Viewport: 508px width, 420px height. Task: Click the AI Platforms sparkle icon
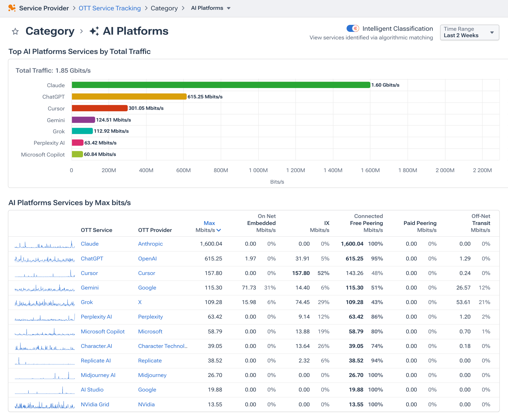pyautogui.click(x=94, y=31)
